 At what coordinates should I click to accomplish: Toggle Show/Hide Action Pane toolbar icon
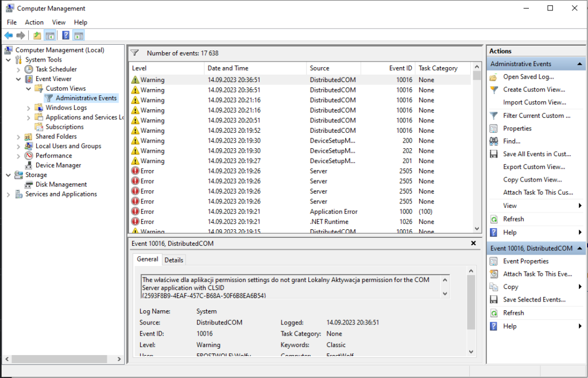(x=79, y=36)
